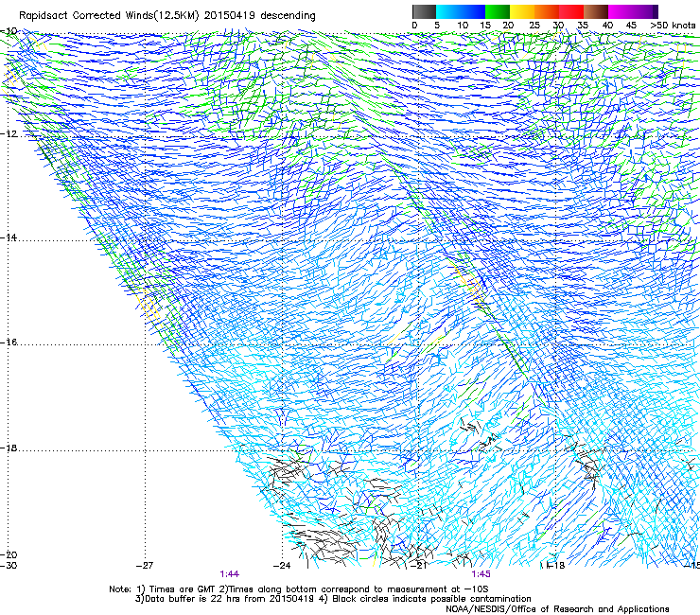This screenshot has width=700, height=615.
Task: Click the 'NOAA/NESDIS/Office of Research and Applications' credit
Action: point(557,609)
